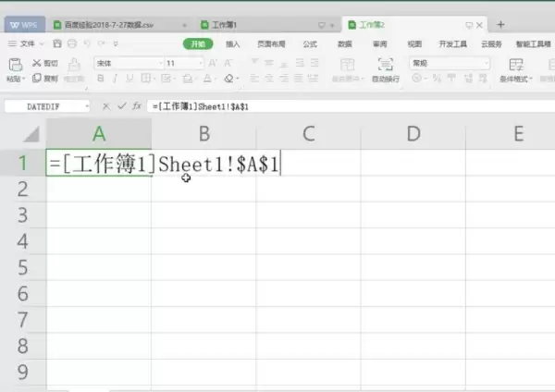
Task: Click inside the formula bar input
Action: (x=351, y=106)
